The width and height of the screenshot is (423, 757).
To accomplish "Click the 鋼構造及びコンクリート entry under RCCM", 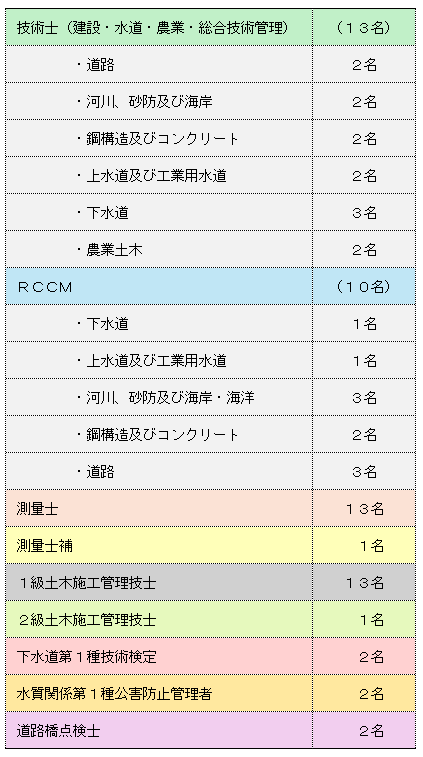I will pos(158,435).
